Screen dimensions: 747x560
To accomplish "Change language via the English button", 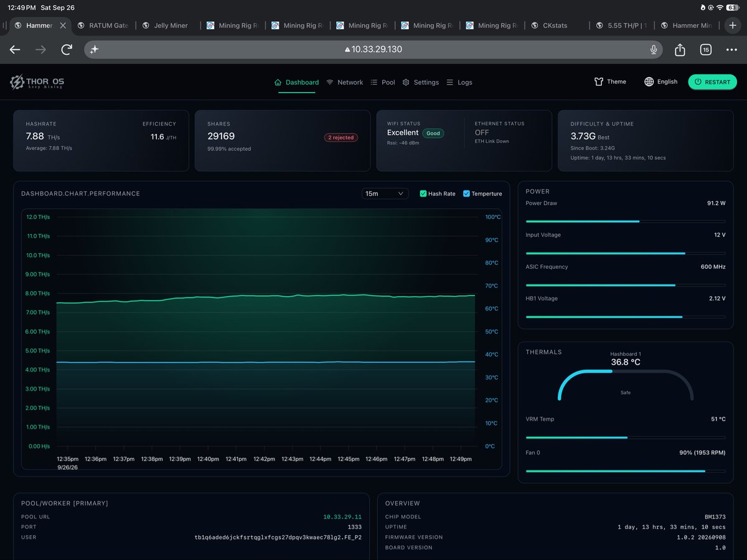I will (660, 82).
